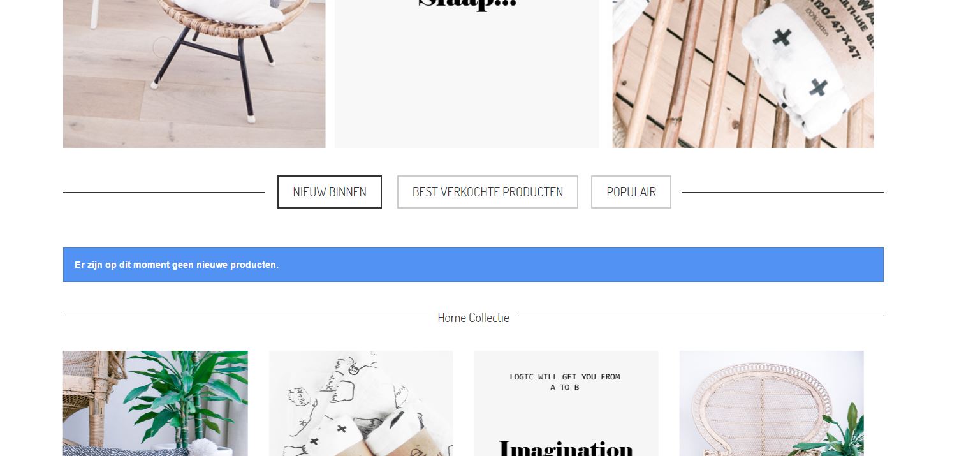Click the white cushion on the rattan chair
This screenshot has width=980, height=456.
tap(220, 9)
